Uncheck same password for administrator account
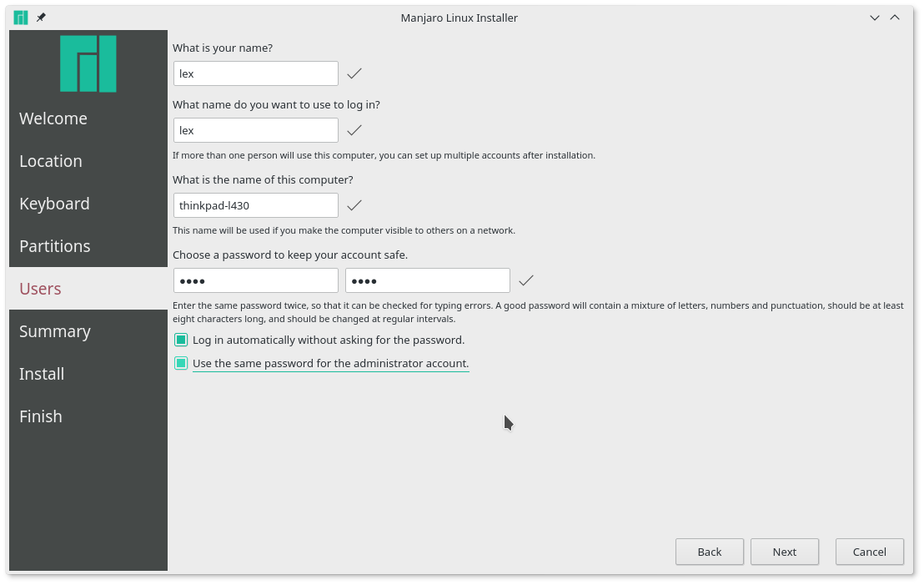Viewport: 924px width, 585px height. (181, 363)
